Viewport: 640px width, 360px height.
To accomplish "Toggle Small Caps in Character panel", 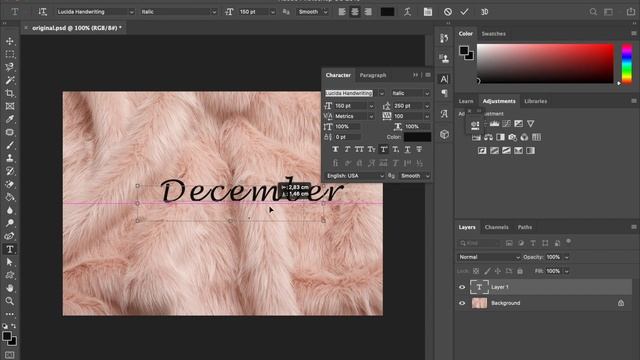I will [x=371, y=149].
